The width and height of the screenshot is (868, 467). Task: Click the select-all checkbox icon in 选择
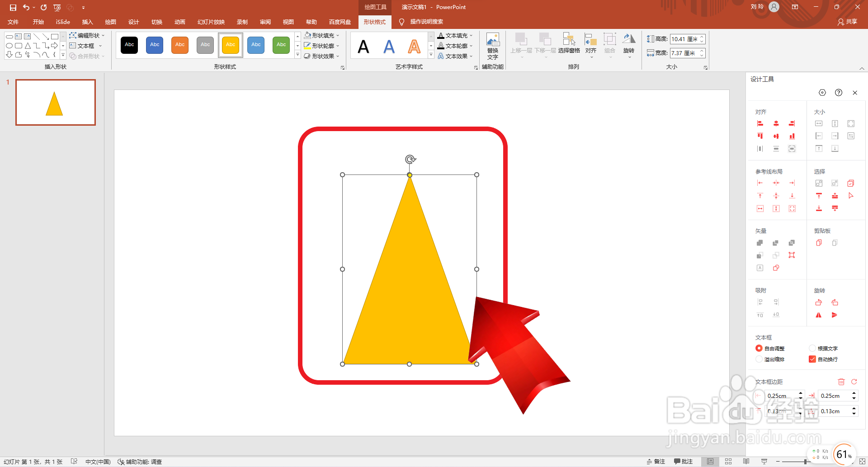click(x=851, y=183)
